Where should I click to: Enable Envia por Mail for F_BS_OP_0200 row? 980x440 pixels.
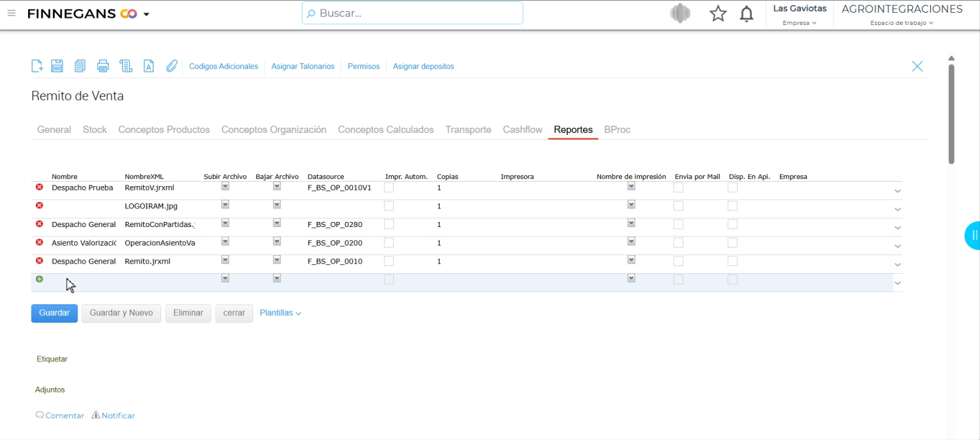point(678,243)
